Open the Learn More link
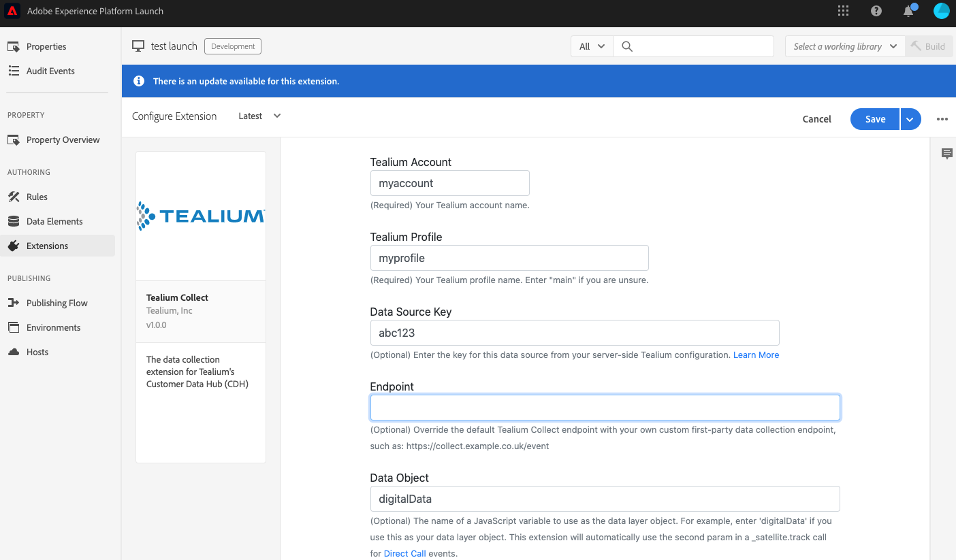Screen dimensions: 956x560 756,355
